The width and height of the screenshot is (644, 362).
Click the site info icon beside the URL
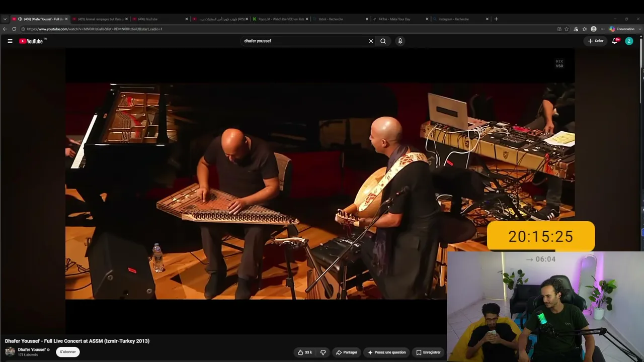click(23, 29)
